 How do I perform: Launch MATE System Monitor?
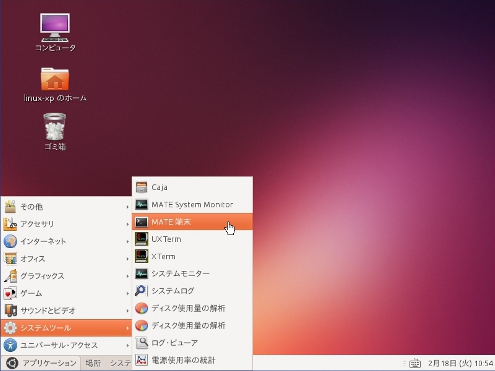(x=192, y=205)
